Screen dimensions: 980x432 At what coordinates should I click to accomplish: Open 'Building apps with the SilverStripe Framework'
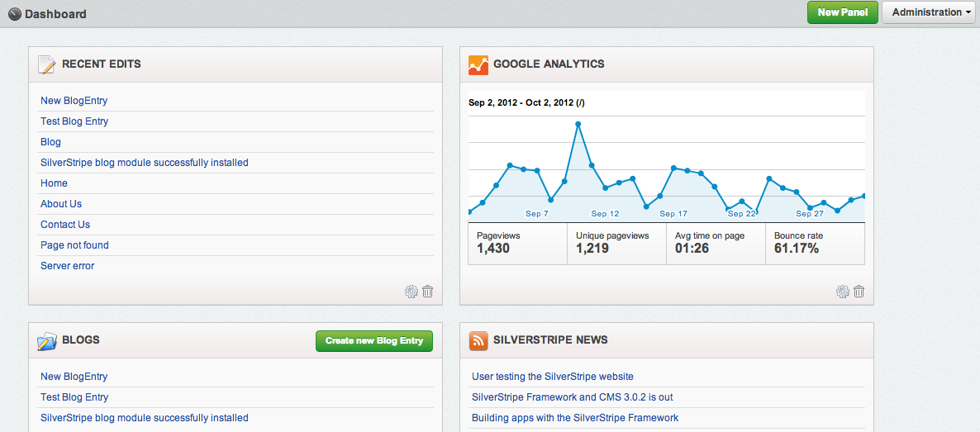coord(575,418)
